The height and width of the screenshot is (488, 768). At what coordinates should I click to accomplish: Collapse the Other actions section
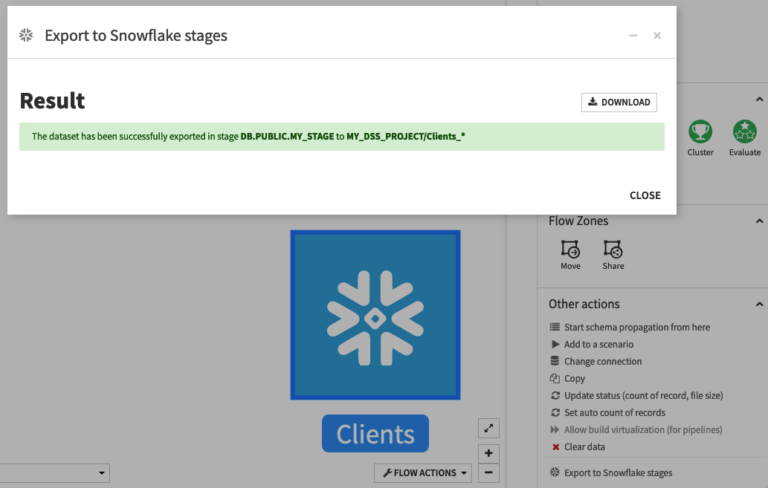[x=757, y=304]
